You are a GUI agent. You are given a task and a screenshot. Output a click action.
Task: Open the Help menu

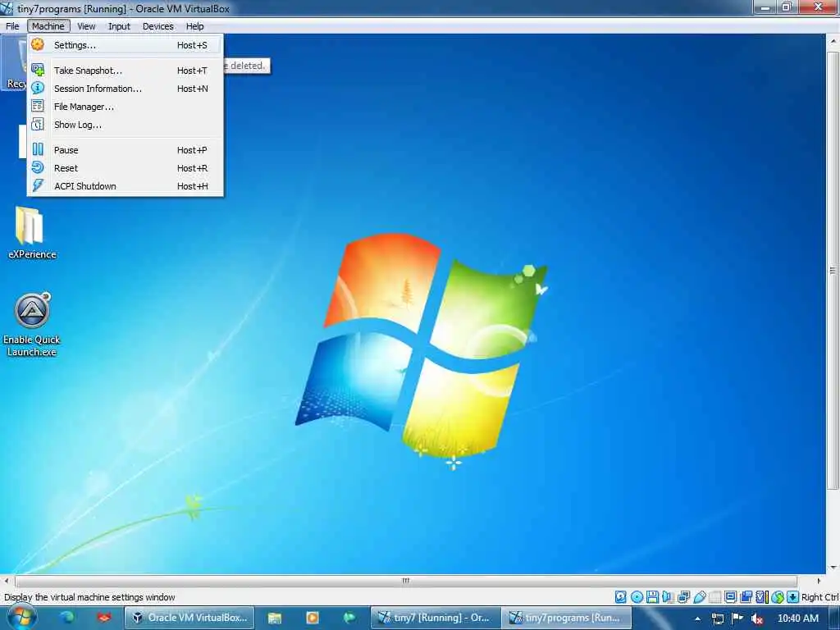(195, 26)
